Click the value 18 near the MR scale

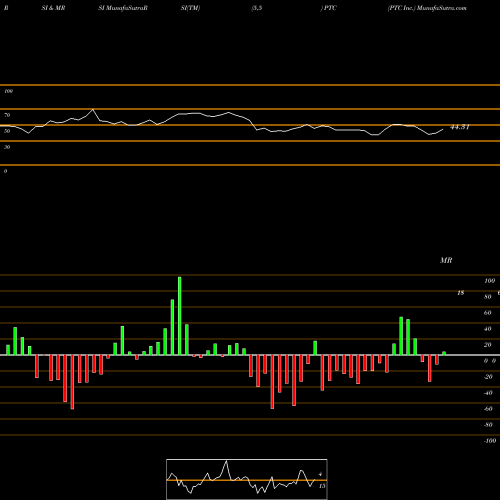click(460, 293)
